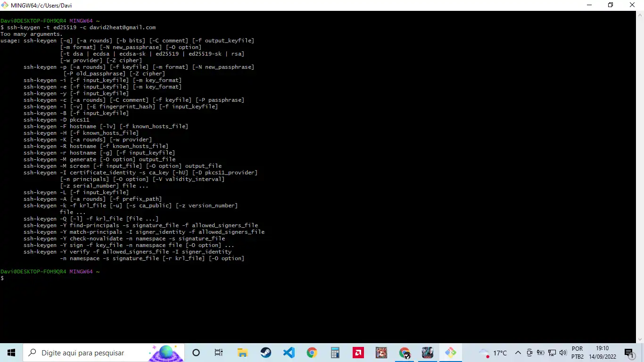Open the Calculator app icon
The width and height of the screenshot is (644, 362).
tap(335, 353)
